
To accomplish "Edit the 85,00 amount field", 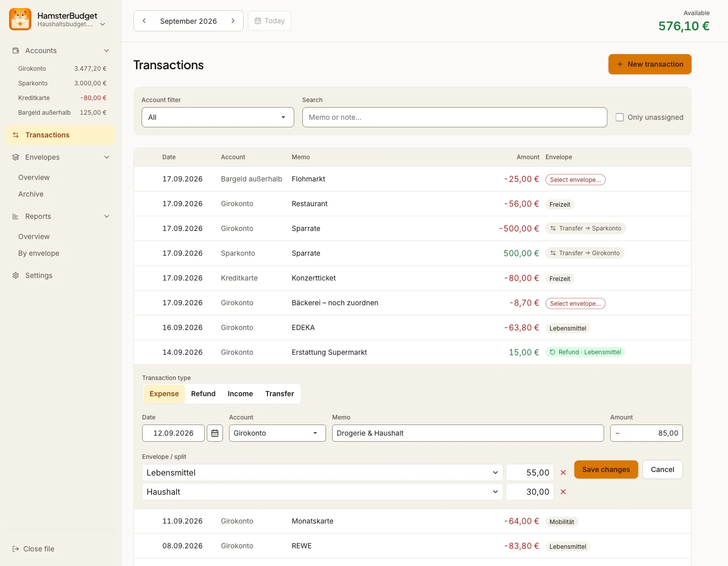I will point(647,433).
